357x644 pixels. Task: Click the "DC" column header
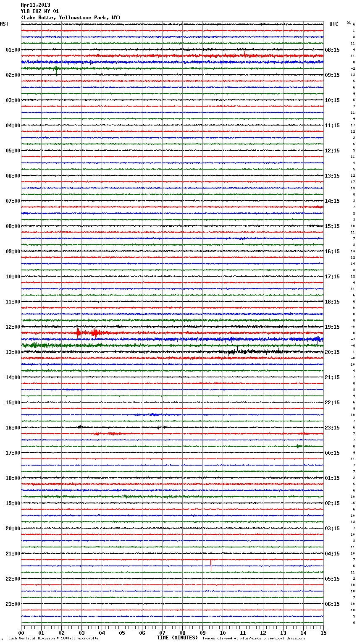click(349, 23)
